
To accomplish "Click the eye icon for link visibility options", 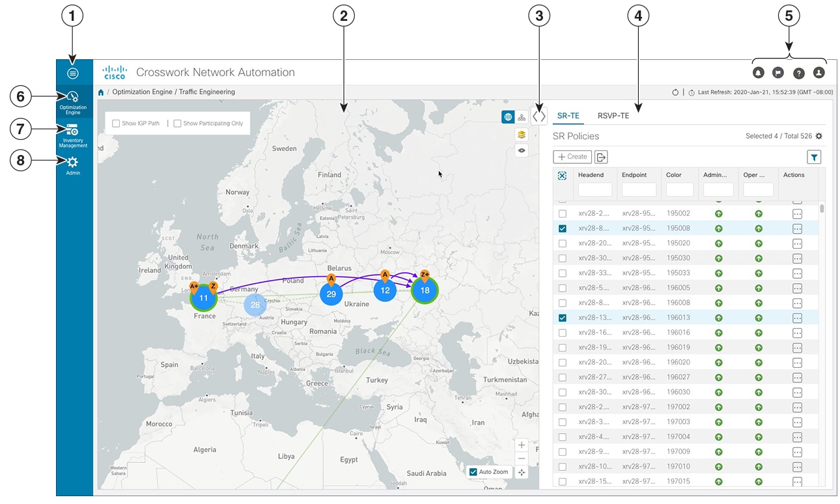I will [522, 150].
